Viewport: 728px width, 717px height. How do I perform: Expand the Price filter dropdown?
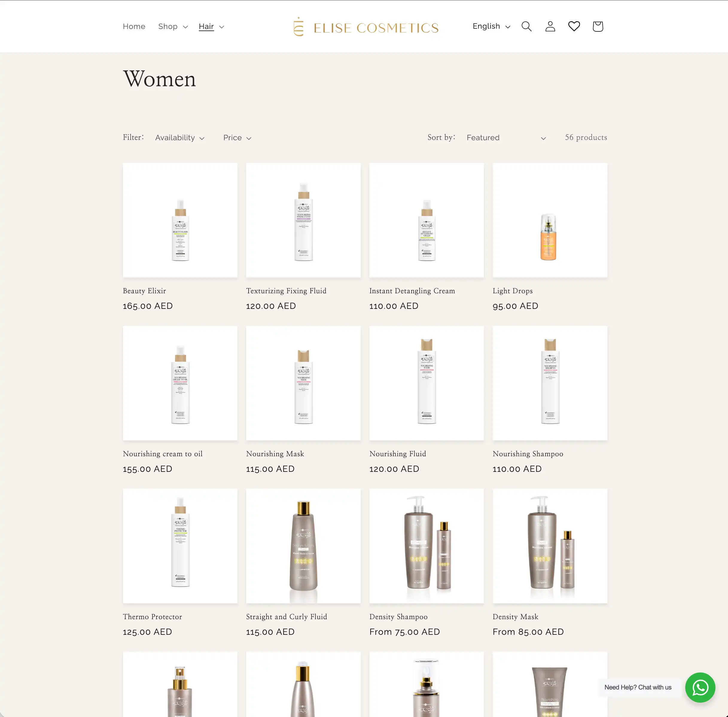pyautogui.click(x=237, y=138)
